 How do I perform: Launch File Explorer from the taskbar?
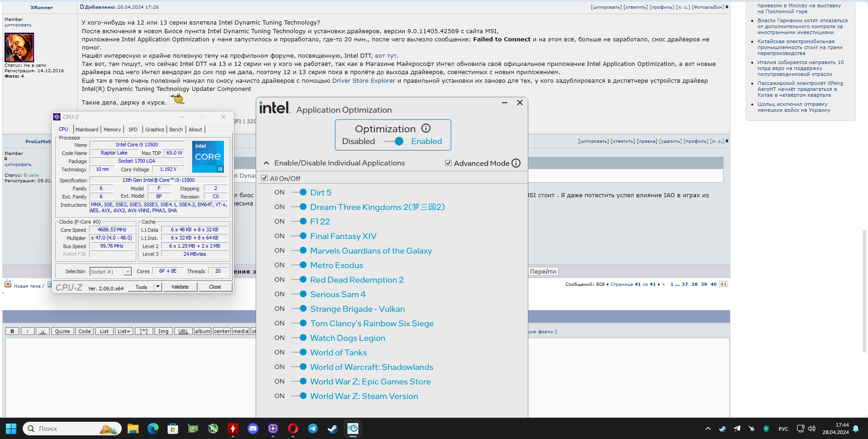click(x=133, y=429)
